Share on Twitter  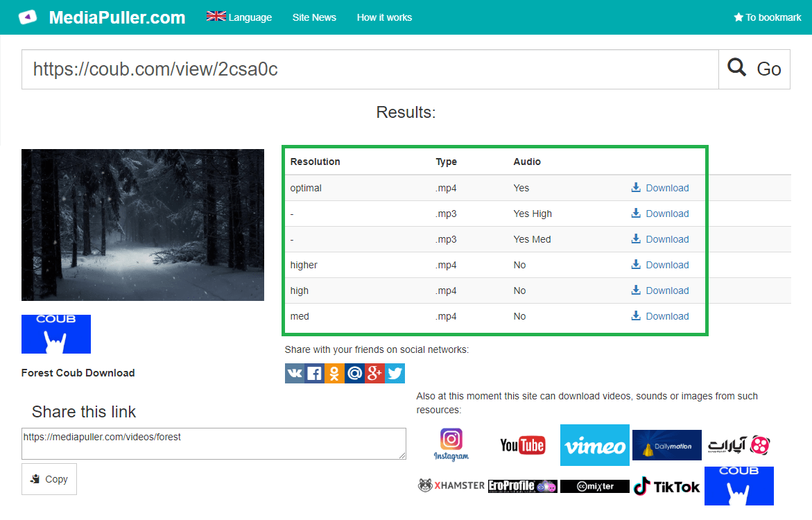pos(395,374)
